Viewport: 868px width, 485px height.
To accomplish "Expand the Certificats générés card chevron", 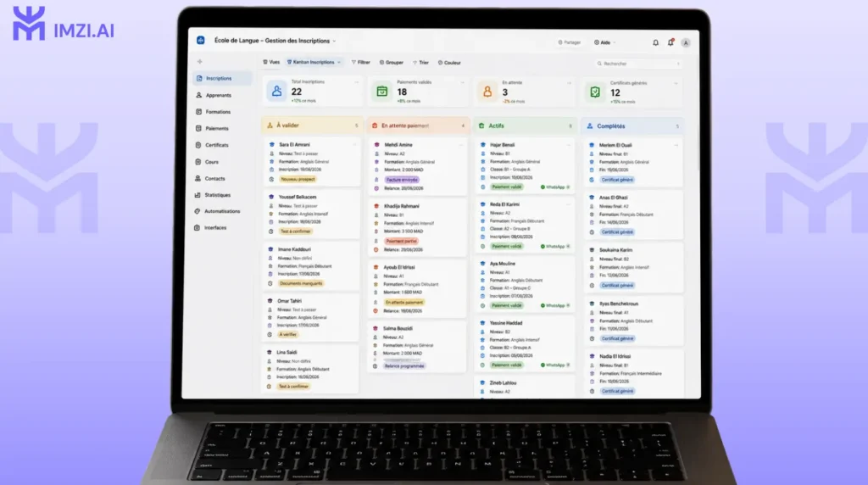I will [676, 84].
